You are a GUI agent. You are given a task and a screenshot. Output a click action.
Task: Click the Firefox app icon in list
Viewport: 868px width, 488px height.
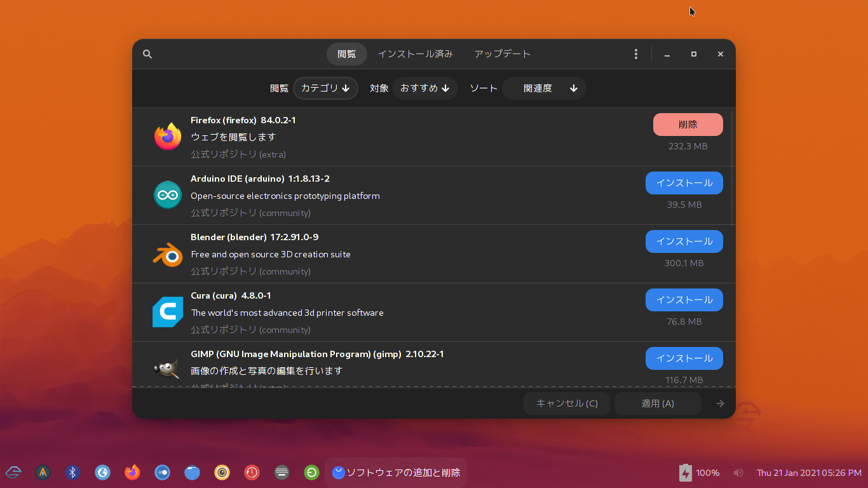coord(168,137)
